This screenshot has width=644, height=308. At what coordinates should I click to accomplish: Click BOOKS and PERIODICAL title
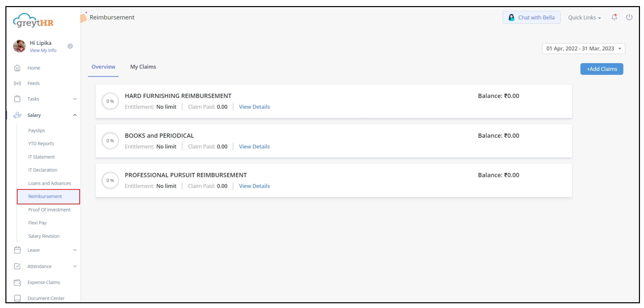click(159, 136)
